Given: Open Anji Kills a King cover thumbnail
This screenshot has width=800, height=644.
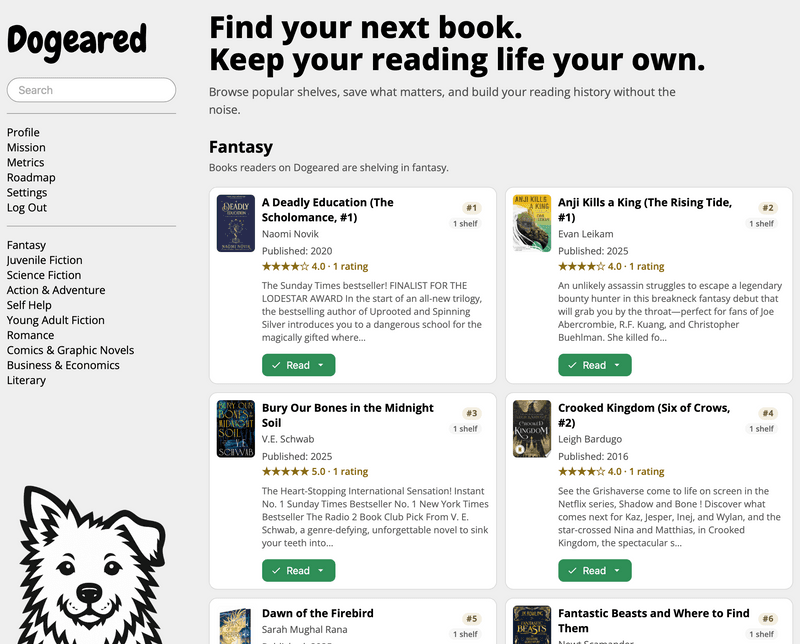Looking at the screenshot, I should point(532,224).
